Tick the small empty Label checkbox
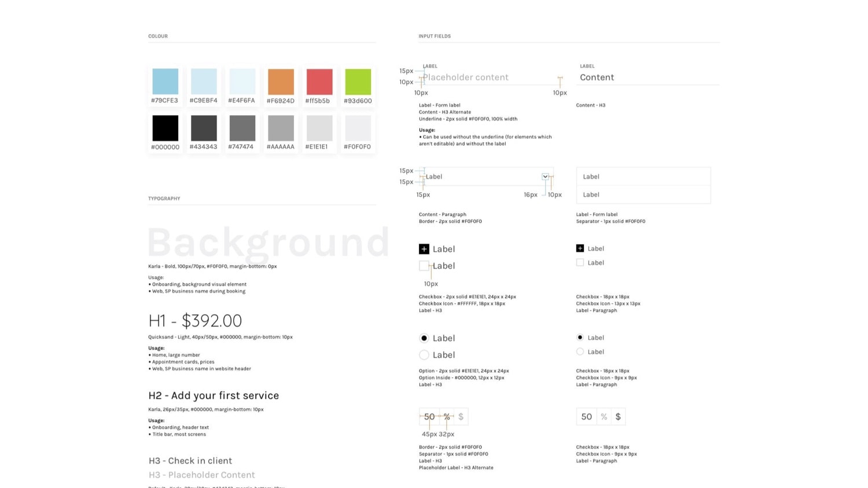The image size is (868, 488). click(x=580, y=262)
